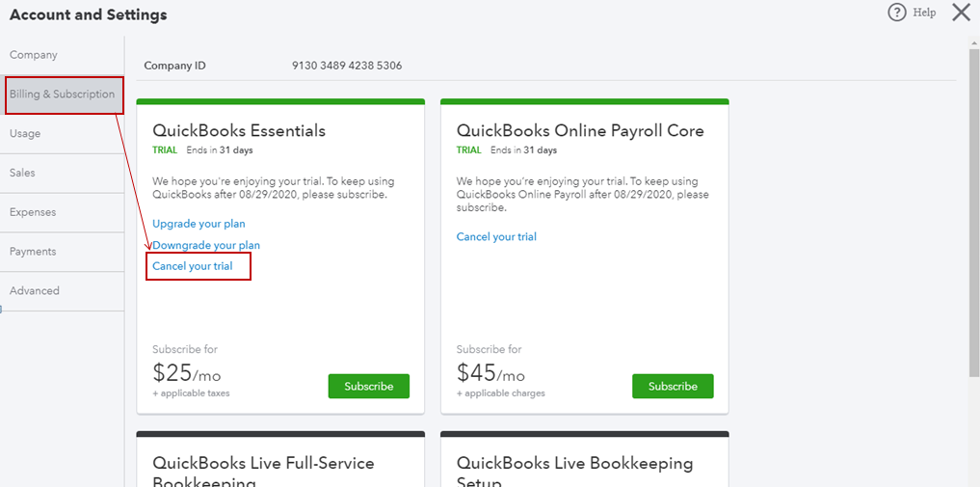The width and height of the screenshot is (980, 487).
Task: Select the Billing & Subscription tab
Action: (x=63, y=95)
